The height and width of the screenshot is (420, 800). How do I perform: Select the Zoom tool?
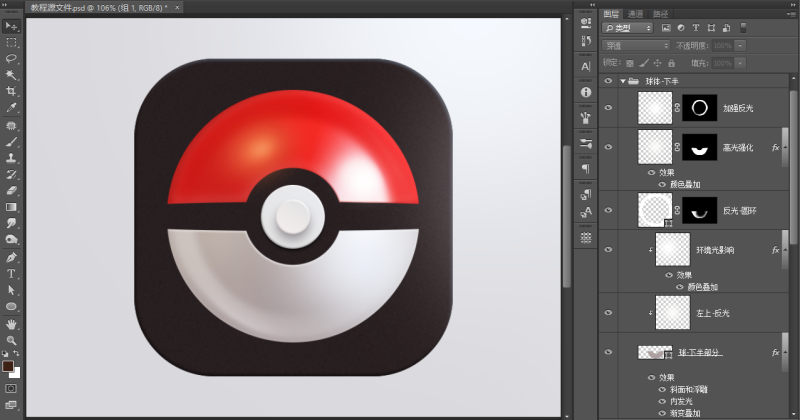click(11, 340)
